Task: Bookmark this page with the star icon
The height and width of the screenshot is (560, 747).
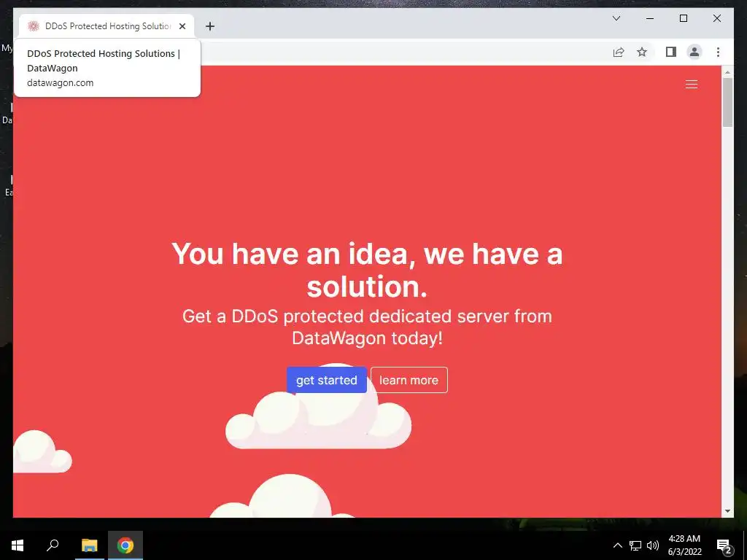Action: pos(642,52)
